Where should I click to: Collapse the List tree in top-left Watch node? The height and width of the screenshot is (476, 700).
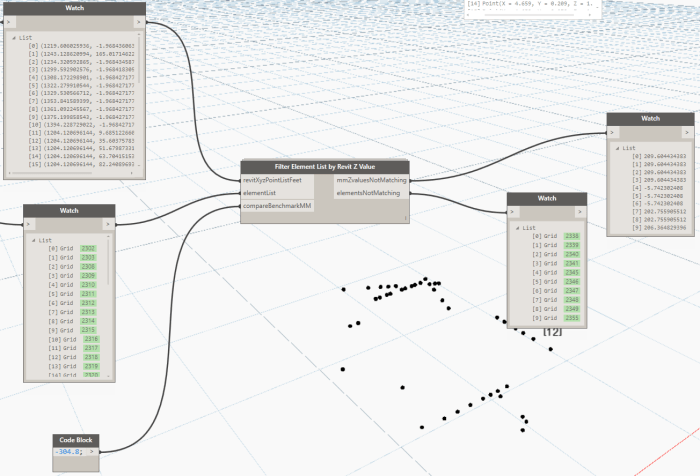[14, 37]
